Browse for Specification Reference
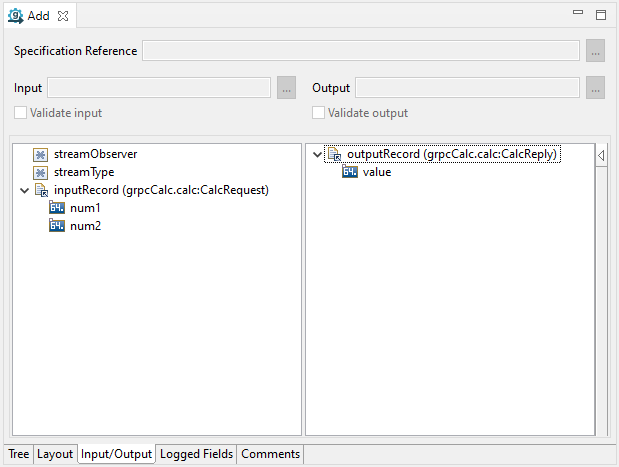 [595, 51]
